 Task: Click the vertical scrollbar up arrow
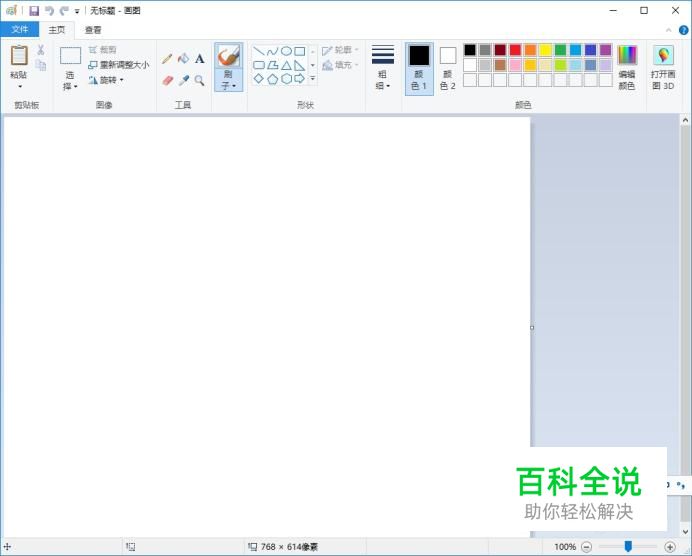pyautogui.click(x=685, y=120)
